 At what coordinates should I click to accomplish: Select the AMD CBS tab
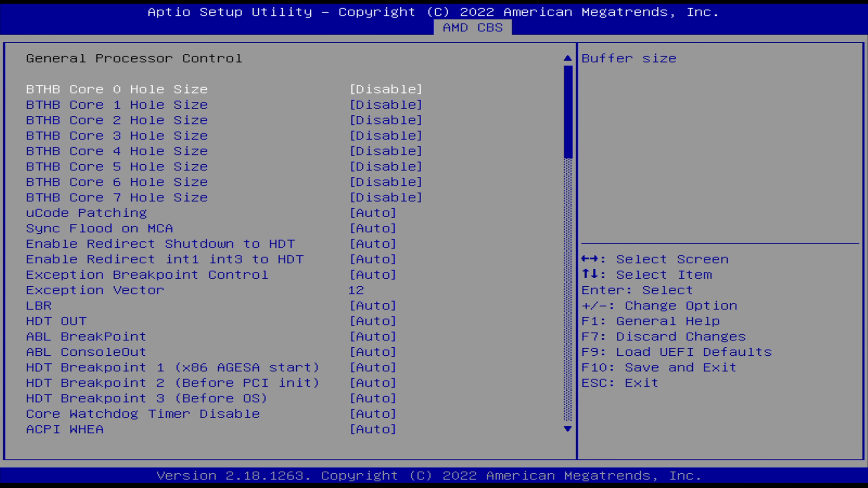(x=472, y=27)
